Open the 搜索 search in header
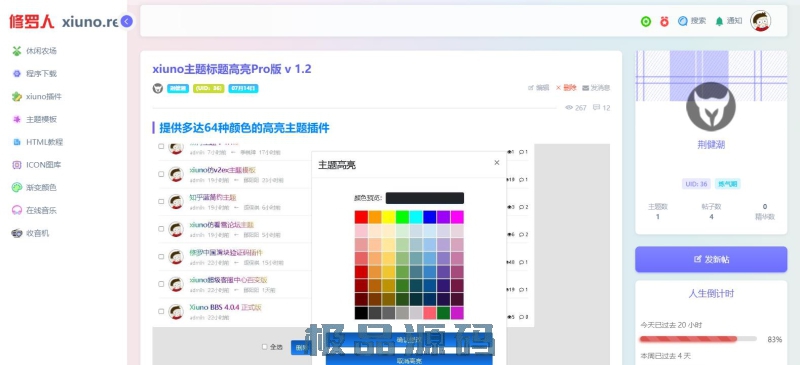800x365 pixels. (x=692, y=21)
